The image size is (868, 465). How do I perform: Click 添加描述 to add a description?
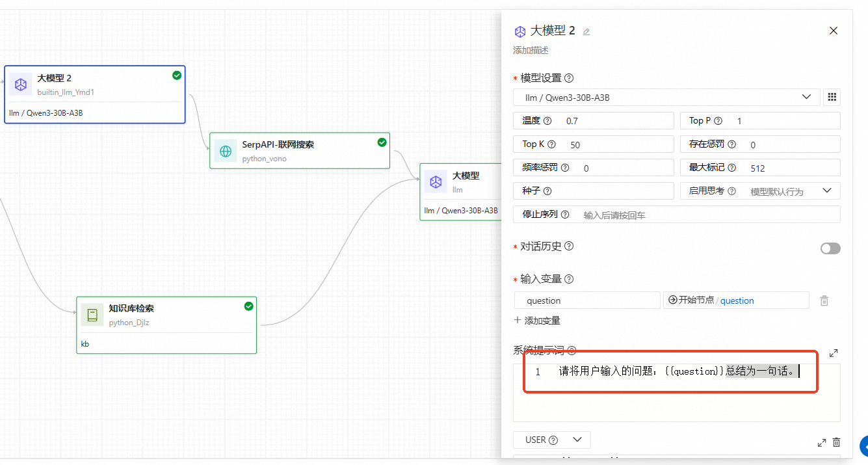[x=531, y=50]
